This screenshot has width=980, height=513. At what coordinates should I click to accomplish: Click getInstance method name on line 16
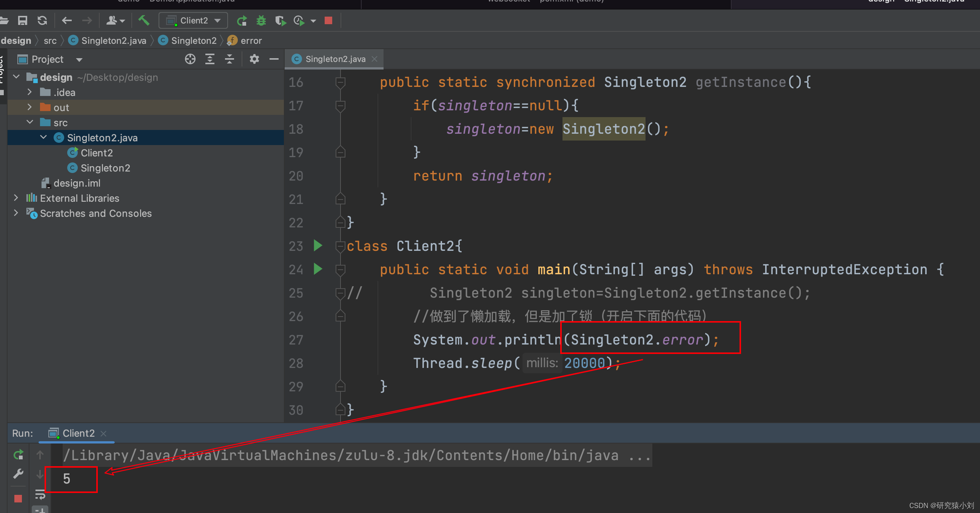tap(741, 82)
